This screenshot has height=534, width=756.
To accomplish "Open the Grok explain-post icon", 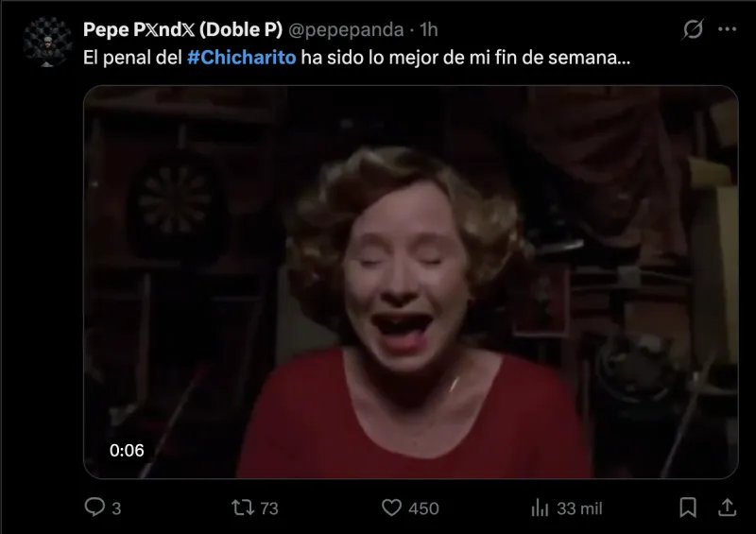I will pyautogui.click(x=693, y=29).
